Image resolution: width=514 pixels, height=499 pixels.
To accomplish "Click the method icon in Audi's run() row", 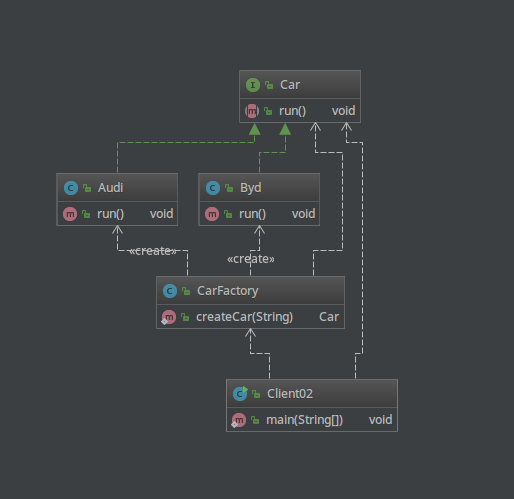I will pos(70,214).
